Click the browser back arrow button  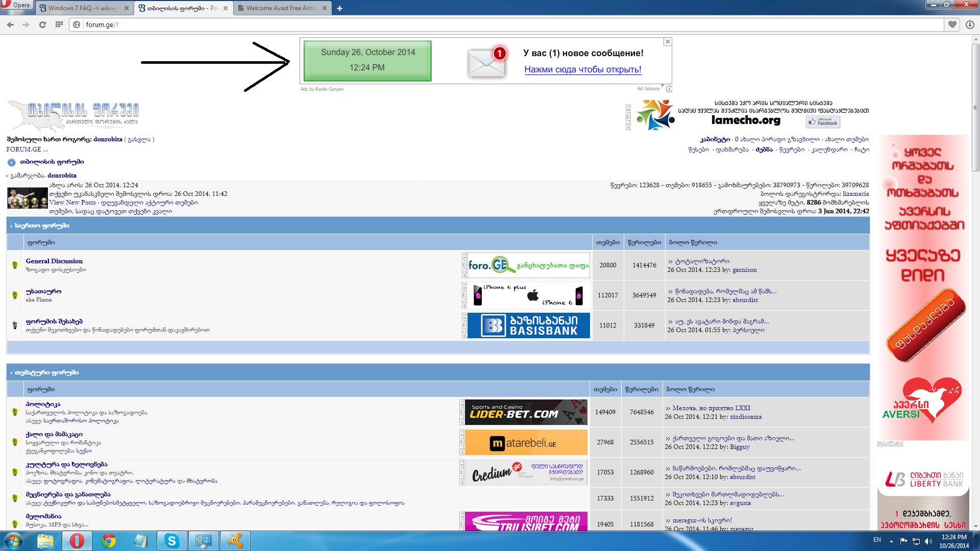[10, 24]
